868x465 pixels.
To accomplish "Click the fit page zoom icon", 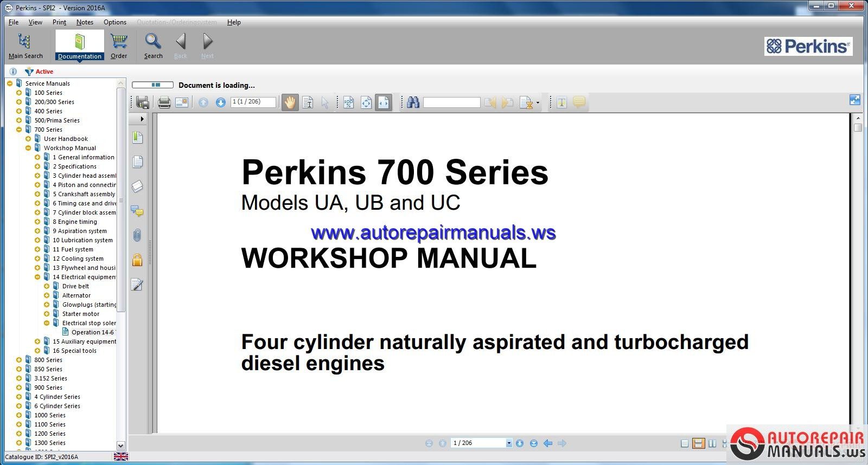I will click(x=366, y=102).
